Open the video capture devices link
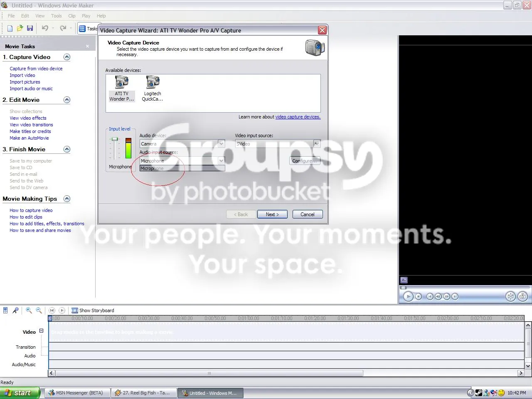Screen dimensions: 532x399 (298, 117)
